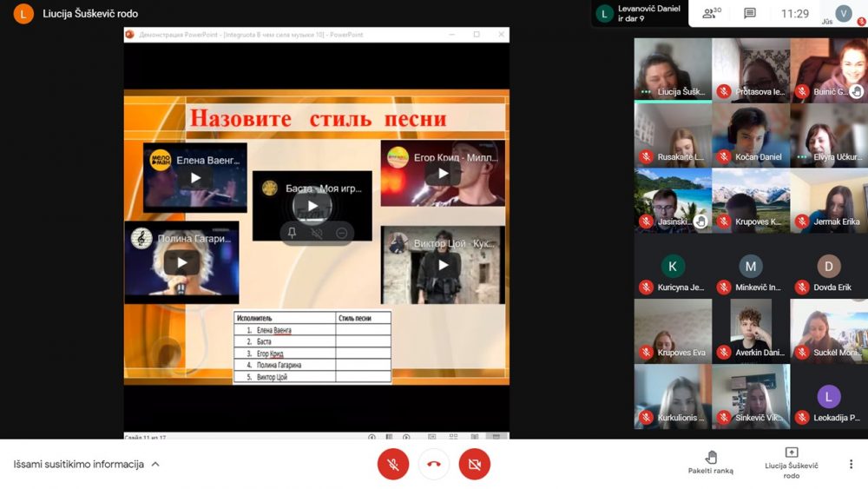This screenshot has width=868, height=489.
Task: Click muted mic icon on Protasova tile
Action: coord(724,91)
